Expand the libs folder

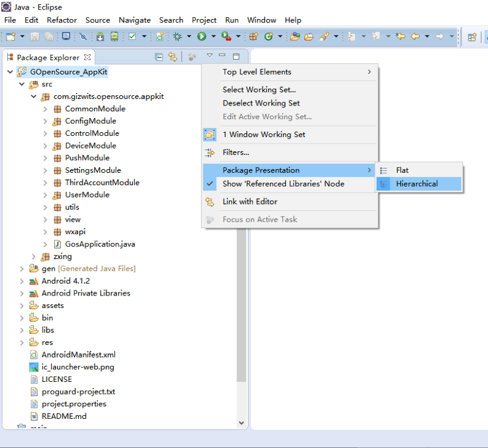[x=22, y=329]
